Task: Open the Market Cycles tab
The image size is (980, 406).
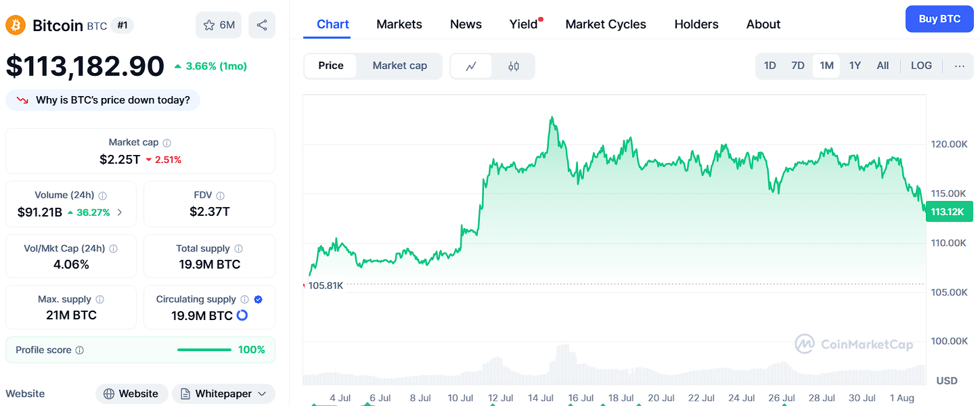Action: pyautogui.click(x=606, y=24)
